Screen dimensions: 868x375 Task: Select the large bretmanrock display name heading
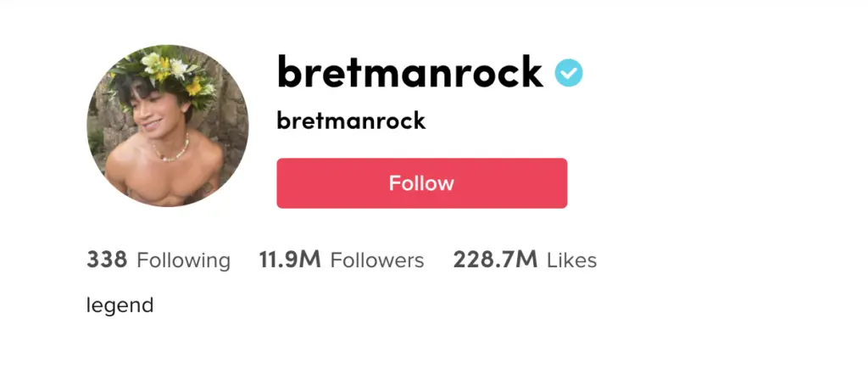(x=409, y=73)
